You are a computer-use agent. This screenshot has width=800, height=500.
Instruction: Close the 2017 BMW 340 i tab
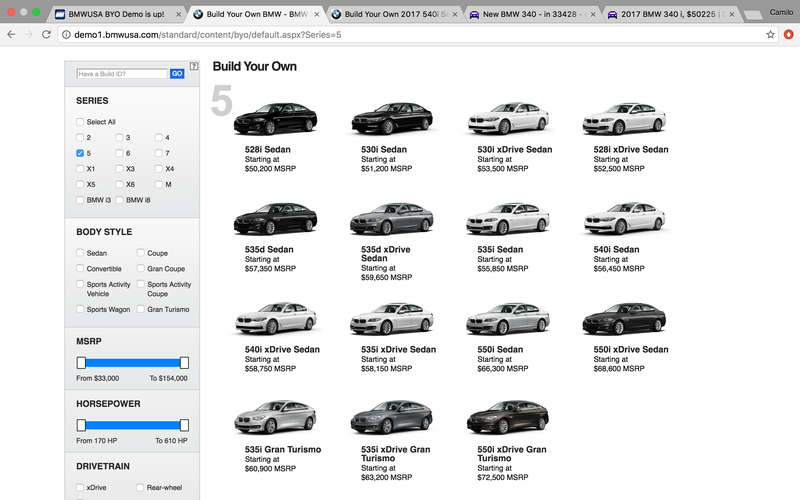(732, 14)
